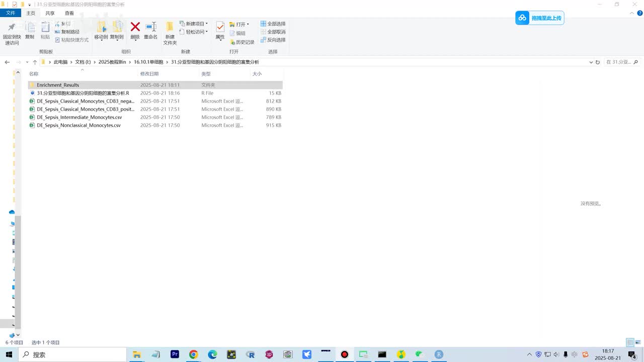Click the taskbar search box
The width and height of the screenshot is (644, 362).
(x=72, y=354)
